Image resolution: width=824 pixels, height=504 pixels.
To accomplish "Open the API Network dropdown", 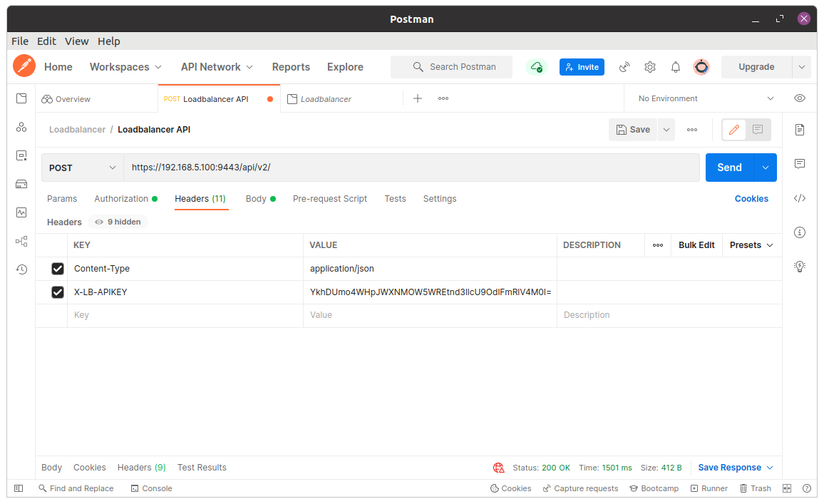I will tap(217, 67).
